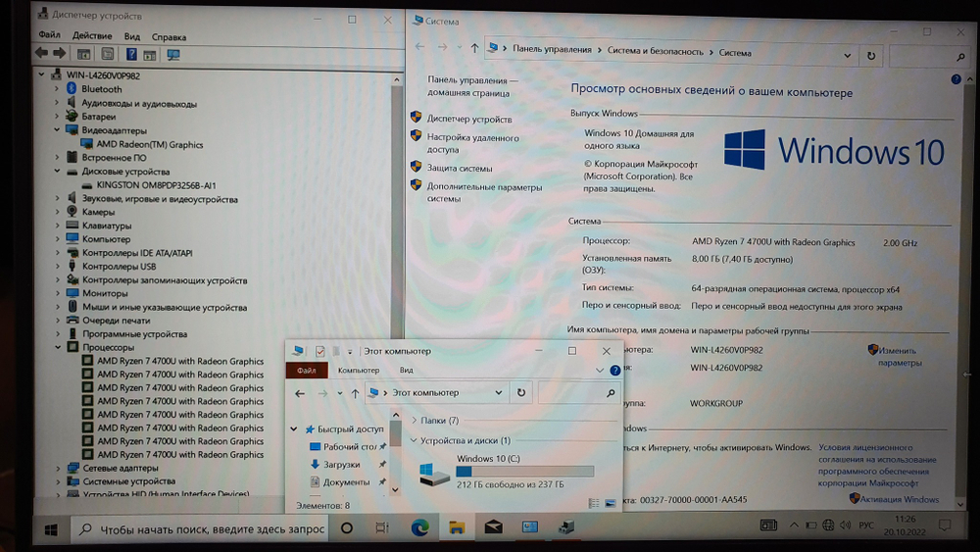Click Explorer help question mark icon
Viewport: 980px width, 552px height.
click(x=615, y=370)
